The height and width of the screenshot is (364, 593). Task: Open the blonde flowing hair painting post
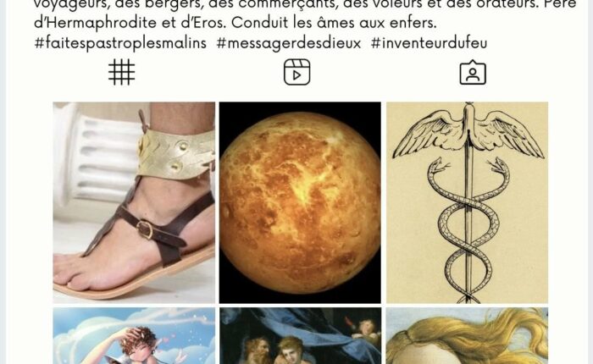point(467,336)
